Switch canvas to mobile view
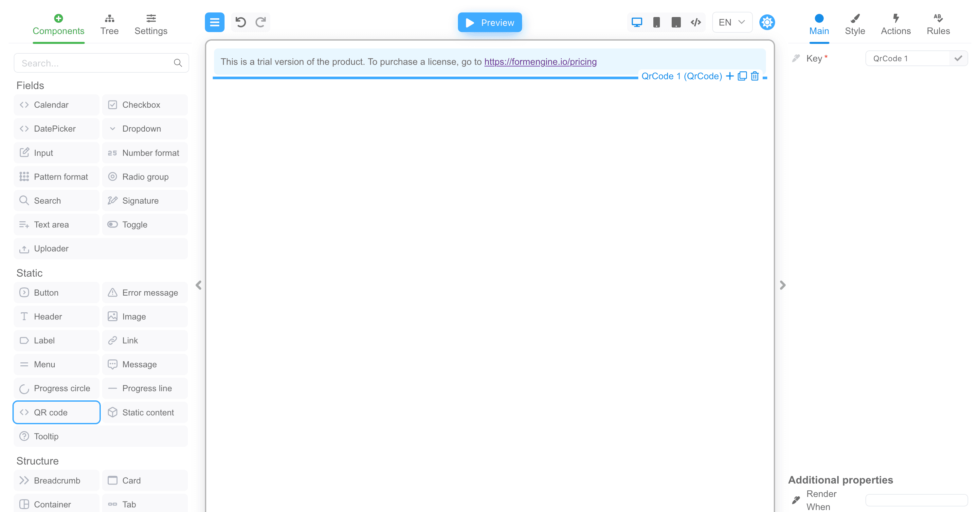The height and width of the screenshot is (512, 980). (x=656, y=22)
